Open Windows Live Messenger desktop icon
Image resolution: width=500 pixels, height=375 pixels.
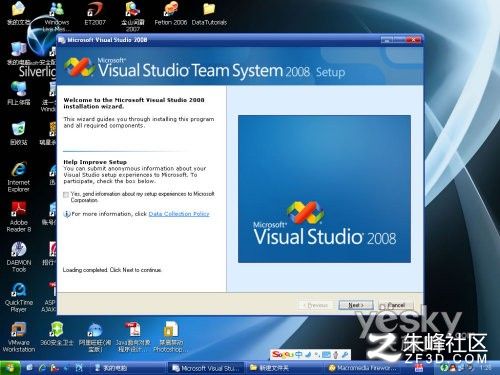coord(57,16)
